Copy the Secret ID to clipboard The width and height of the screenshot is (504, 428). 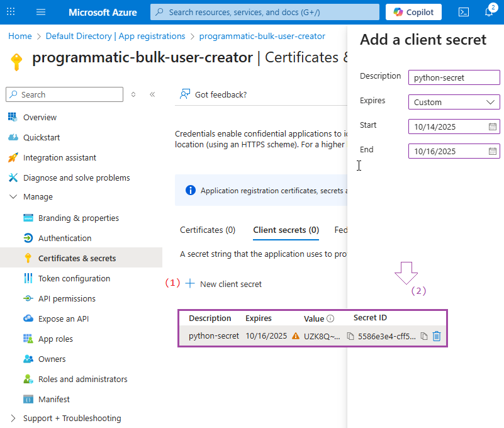424,336
